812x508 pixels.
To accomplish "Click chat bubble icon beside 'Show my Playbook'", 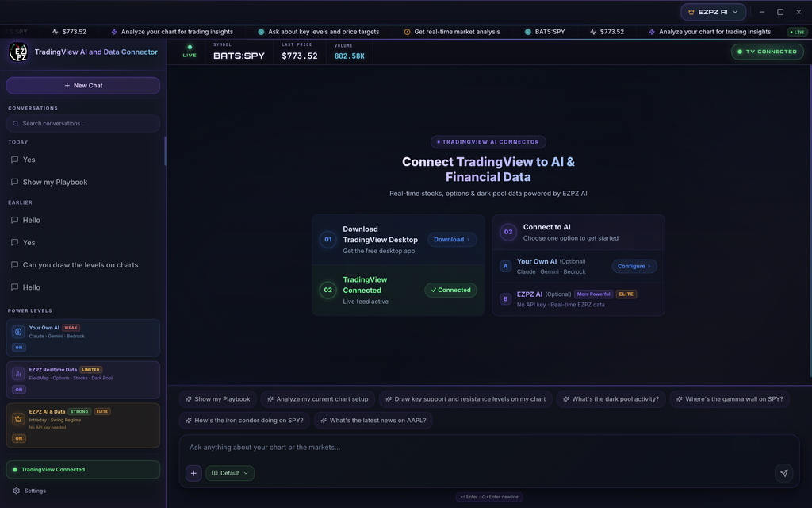I will (x=14, y=182).
